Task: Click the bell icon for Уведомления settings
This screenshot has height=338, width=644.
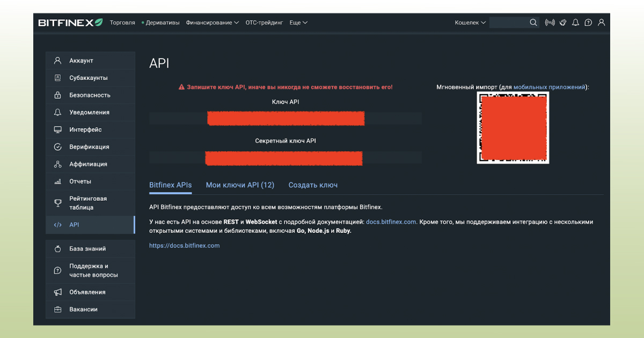Action: (x=57, y=112)
